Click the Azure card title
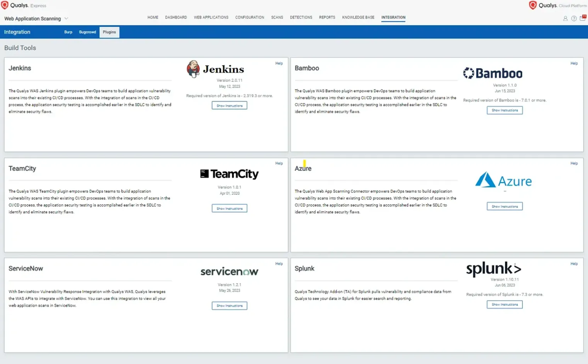Screen dimensions: 588x364 303,168
